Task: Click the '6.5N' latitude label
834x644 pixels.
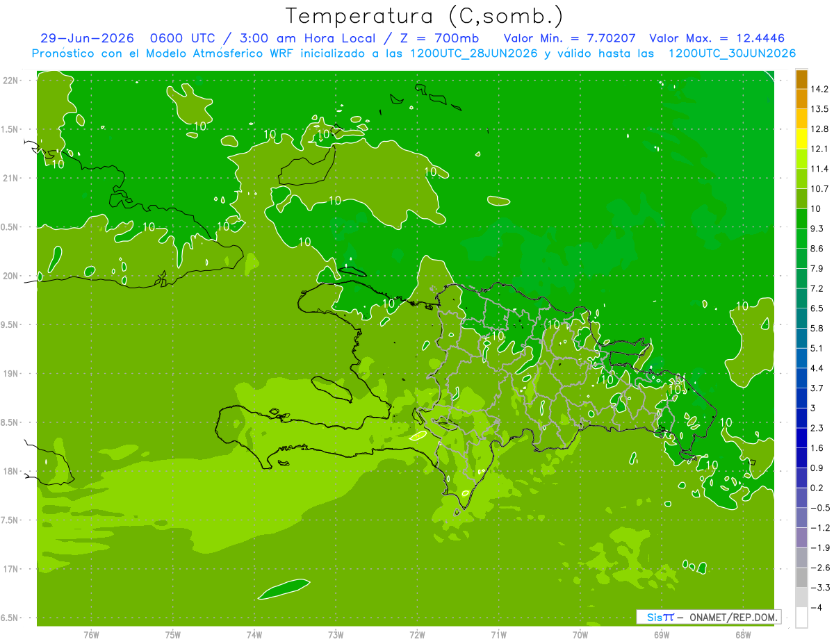Action: [10, 618]
